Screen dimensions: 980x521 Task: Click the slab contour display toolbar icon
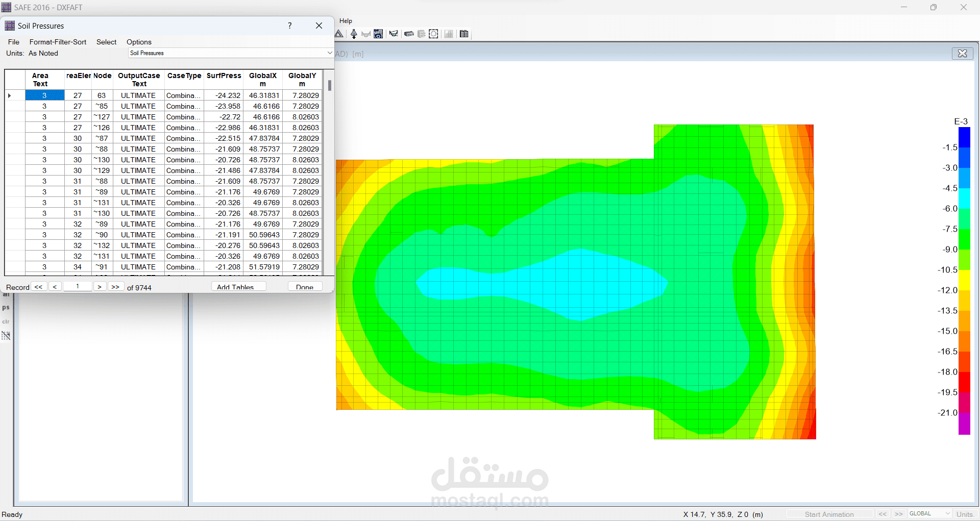[x=378, y=34]
